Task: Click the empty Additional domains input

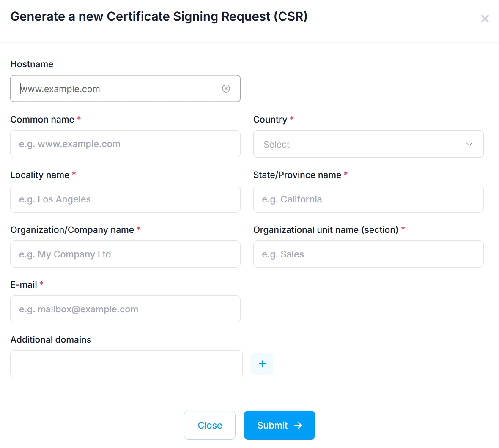Action: click(x=126, y=363)
